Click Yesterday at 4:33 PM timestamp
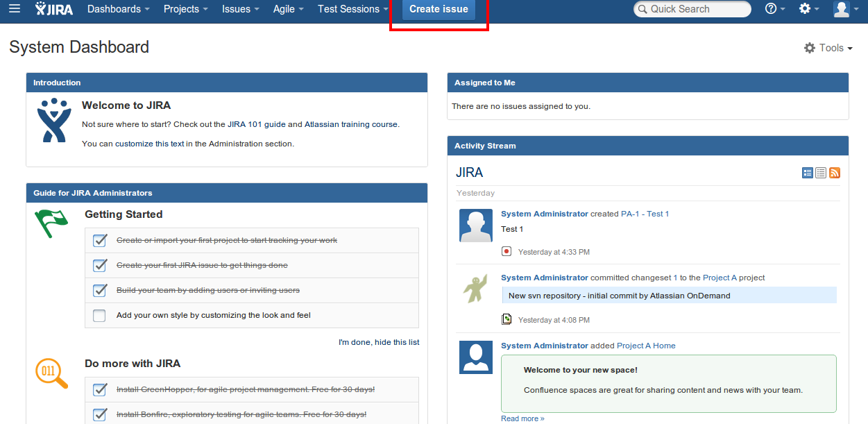The image size is (868, 424). [x=554, y=252]
